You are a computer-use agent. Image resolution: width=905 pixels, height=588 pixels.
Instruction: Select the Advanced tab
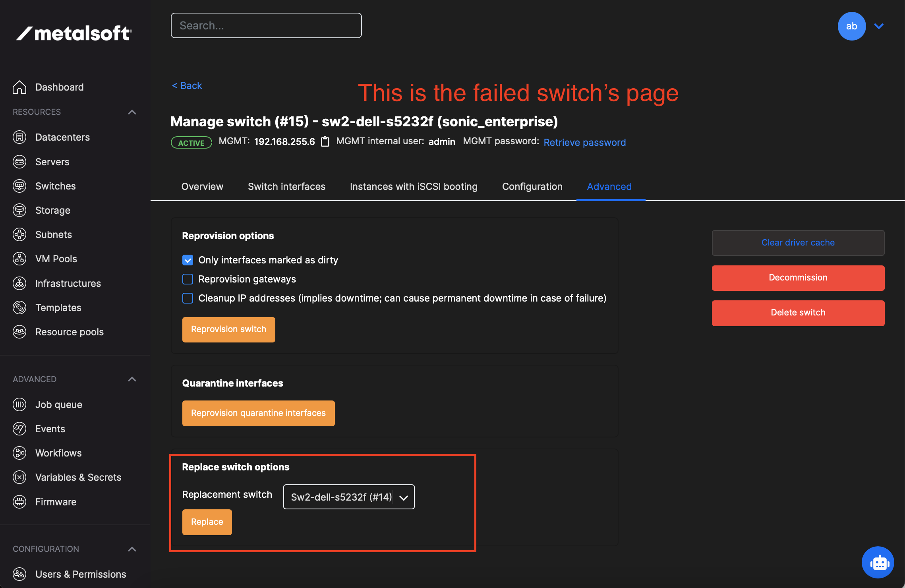tap(609, 187)
